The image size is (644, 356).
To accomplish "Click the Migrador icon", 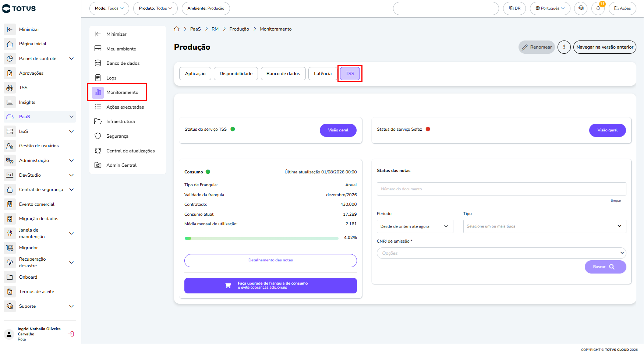I will point(10,248).
